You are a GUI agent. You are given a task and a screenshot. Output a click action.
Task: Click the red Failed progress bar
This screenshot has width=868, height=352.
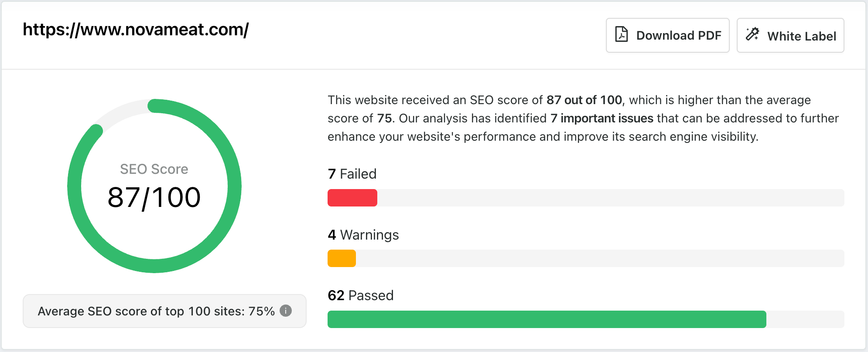pos(352,198)
